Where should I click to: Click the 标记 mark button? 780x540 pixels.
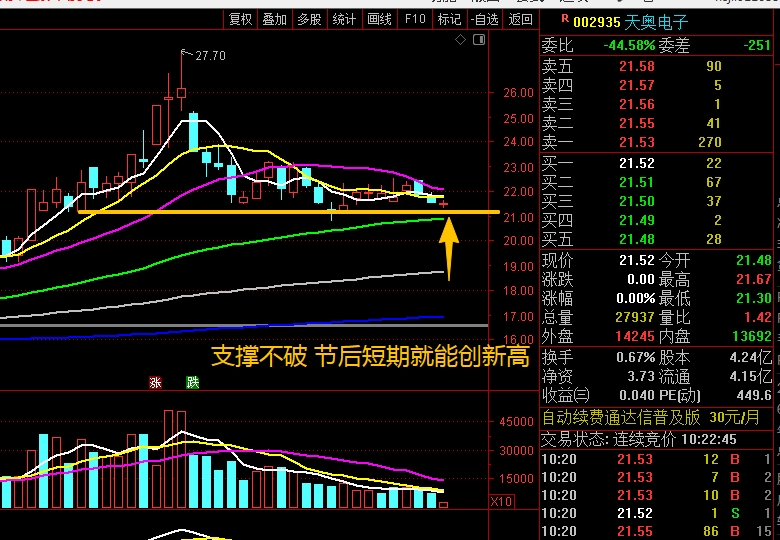point(449,19)
